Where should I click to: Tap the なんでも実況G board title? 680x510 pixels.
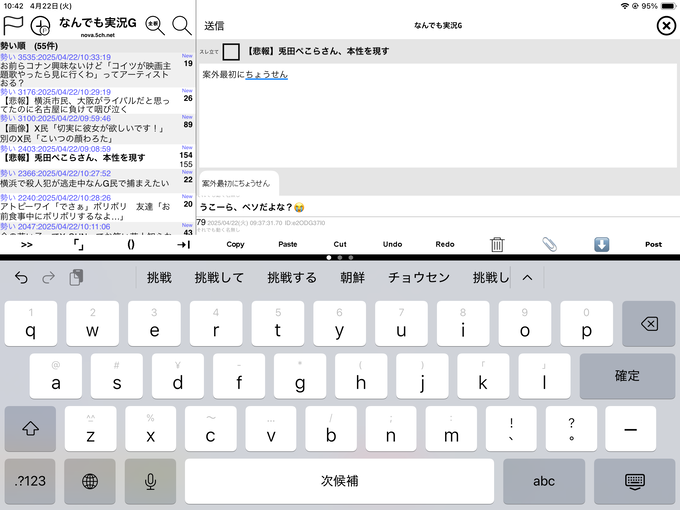point(98,23)
